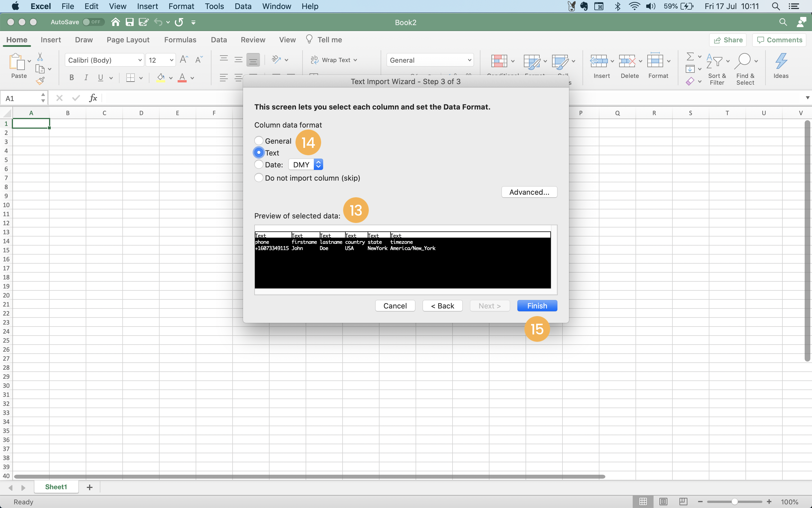812x508 pixels.
Task: Decrease font size with smaller A icon
Action: (199, 60)
